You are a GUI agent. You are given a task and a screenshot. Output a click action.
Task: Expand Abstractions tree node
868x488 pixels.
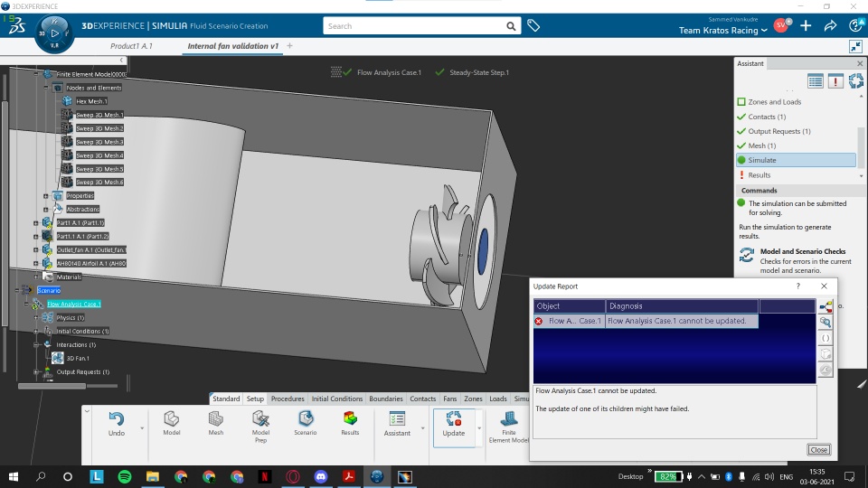[46, 209]
